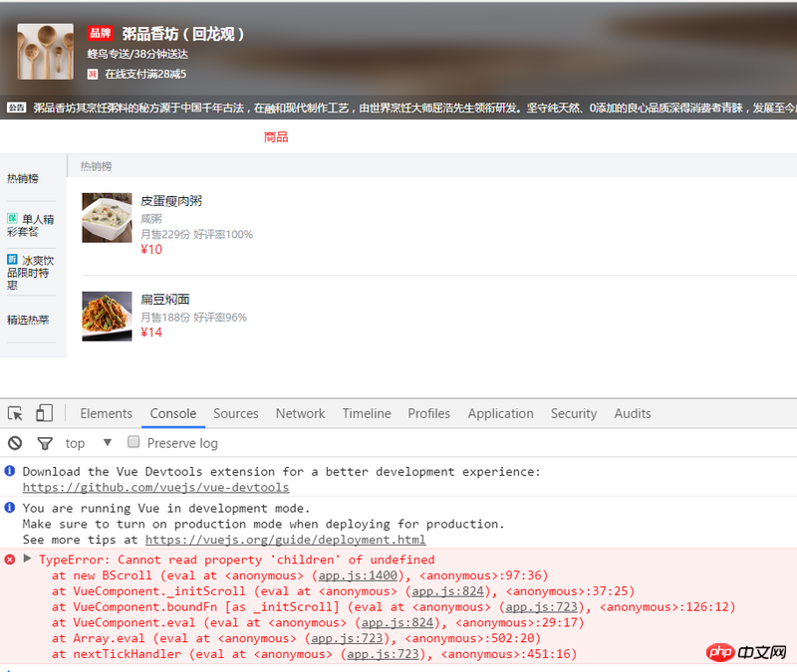Click the red brand badge icon

tap(101, 34)
